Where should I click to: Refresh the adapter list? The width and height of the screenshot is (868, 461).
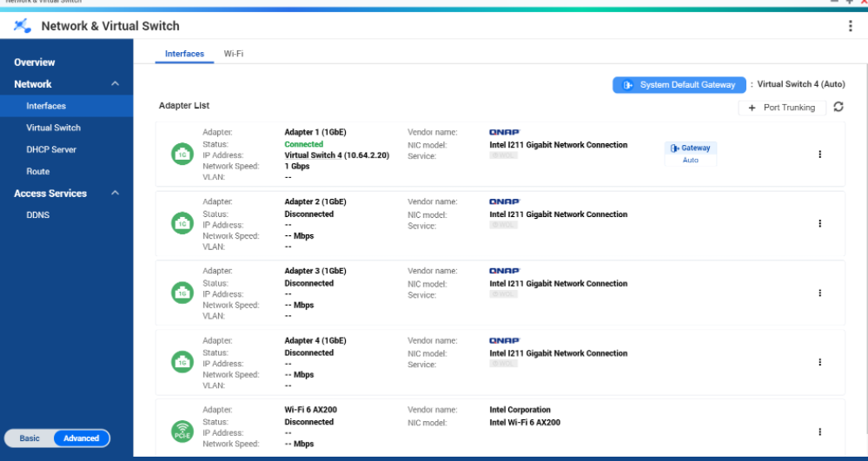click(x=838, y=107)
